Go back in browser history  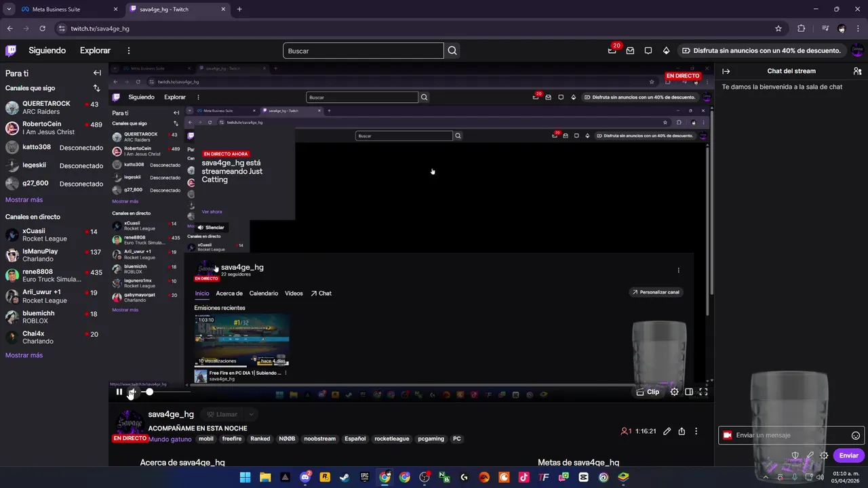pyautogui.click(x=9, y=28)
